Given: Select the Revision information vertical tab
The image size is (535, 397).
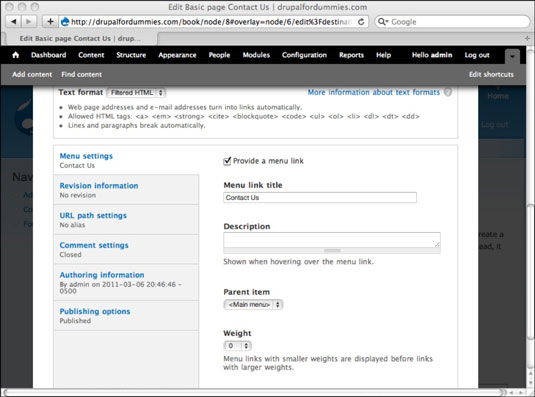Looking at the screenshot, I should point(126,190).
